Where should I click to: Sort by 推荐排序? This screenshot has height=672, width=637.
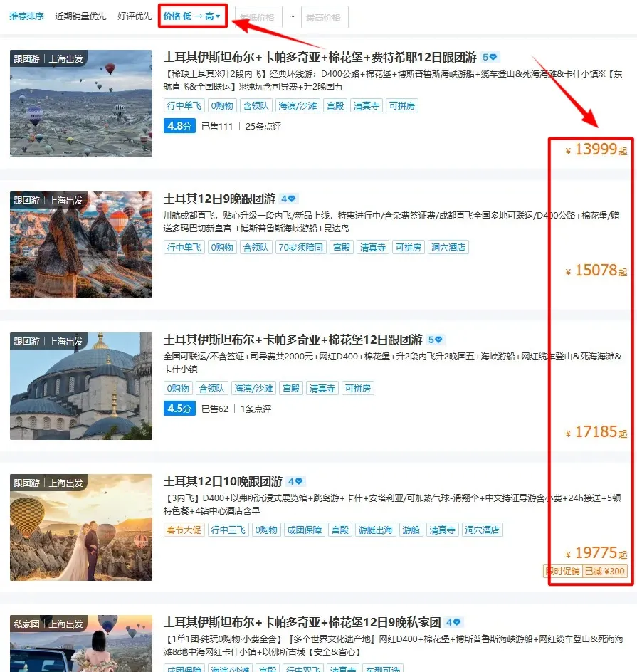tap(26, 16)
